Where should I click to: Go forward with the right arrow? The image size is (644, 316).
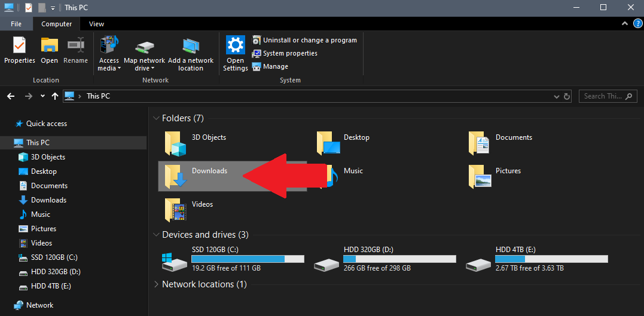pos(28,96)
